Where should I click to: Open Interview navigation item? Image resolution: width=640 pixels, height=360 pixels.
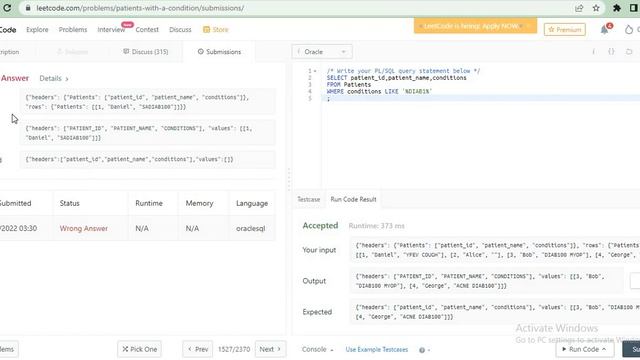pyautogui.click(x=111, y=29)
